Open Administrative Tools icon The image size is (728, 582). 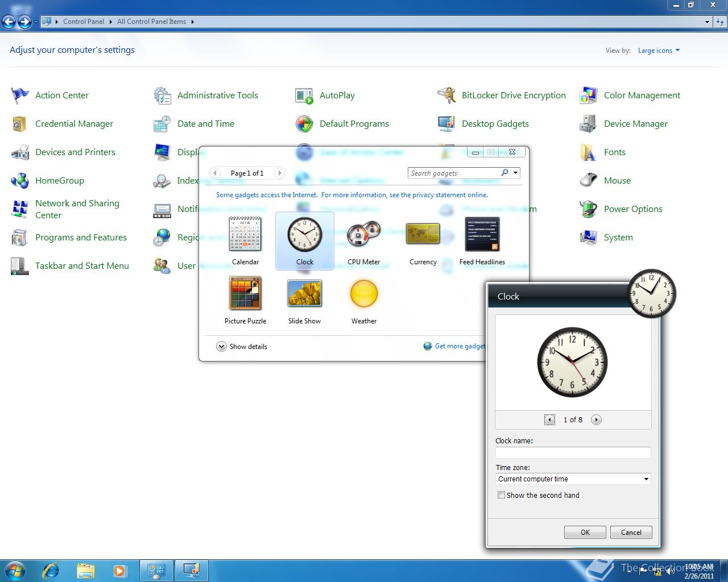click(162, 95)
